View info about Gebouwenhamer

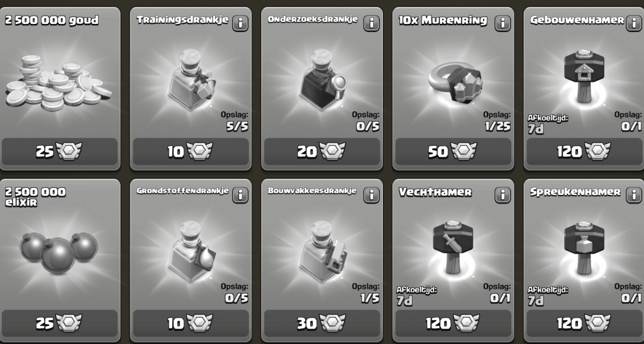[634, 23]
